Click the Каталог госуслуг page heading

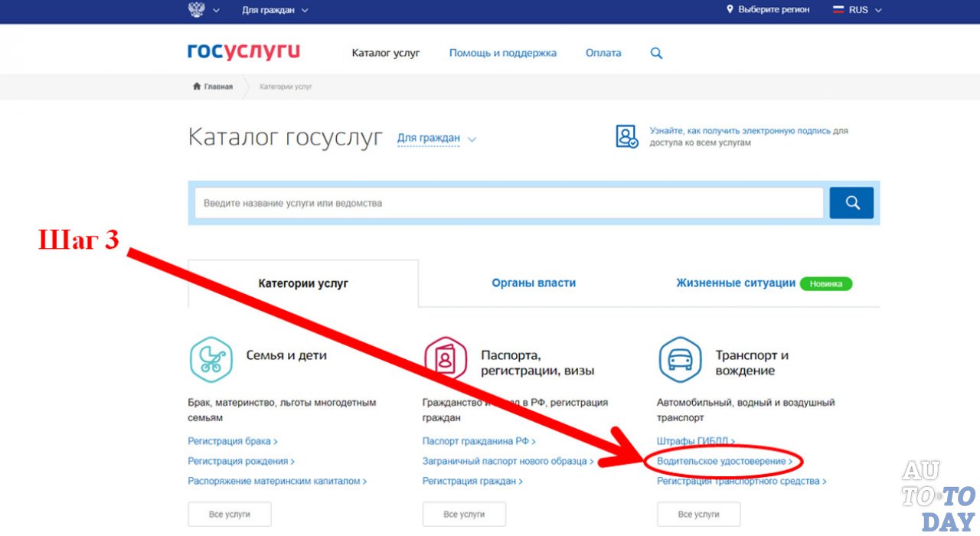285,138
